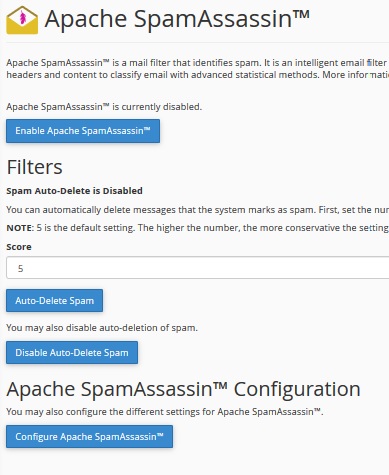Viewport: 389px width, 475px height.
Task: Select the Spam Auto-Delete is Disabled status text
Action: click(x=74, y=191)
